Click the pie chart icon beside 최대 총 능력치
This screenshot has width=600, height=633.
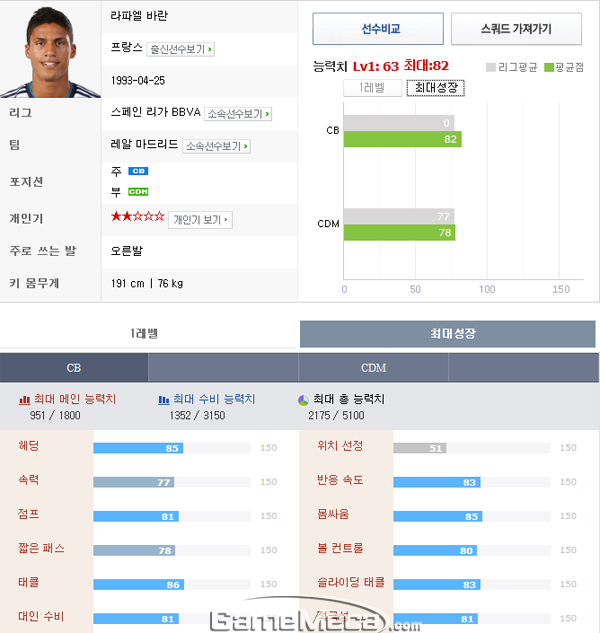tap(303, 400)
